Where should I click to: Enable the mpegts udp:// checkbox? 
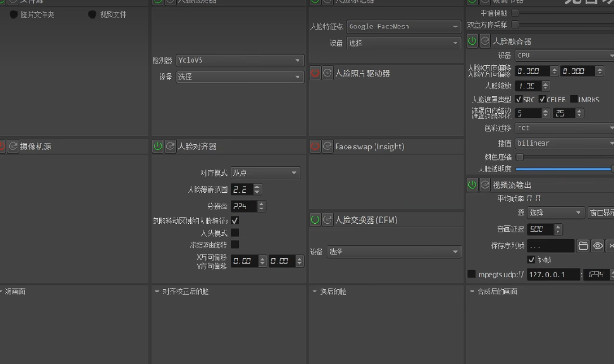tap(472, 275)
